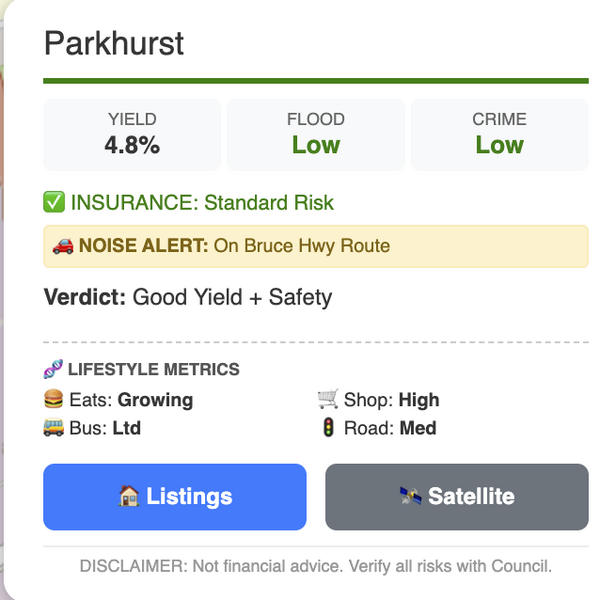Select the Crime Low stat card
Viewport: 600px width, 600px height.
click(499, 134)
